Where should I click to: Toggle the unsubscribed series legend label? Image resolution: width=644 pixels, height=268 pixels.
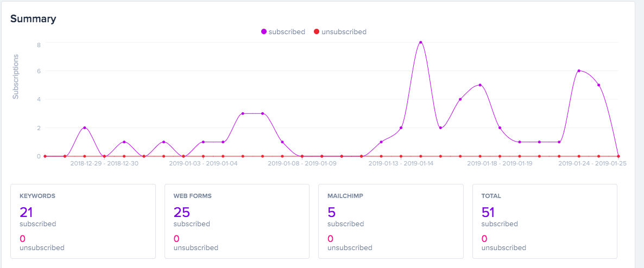point(344,31)
